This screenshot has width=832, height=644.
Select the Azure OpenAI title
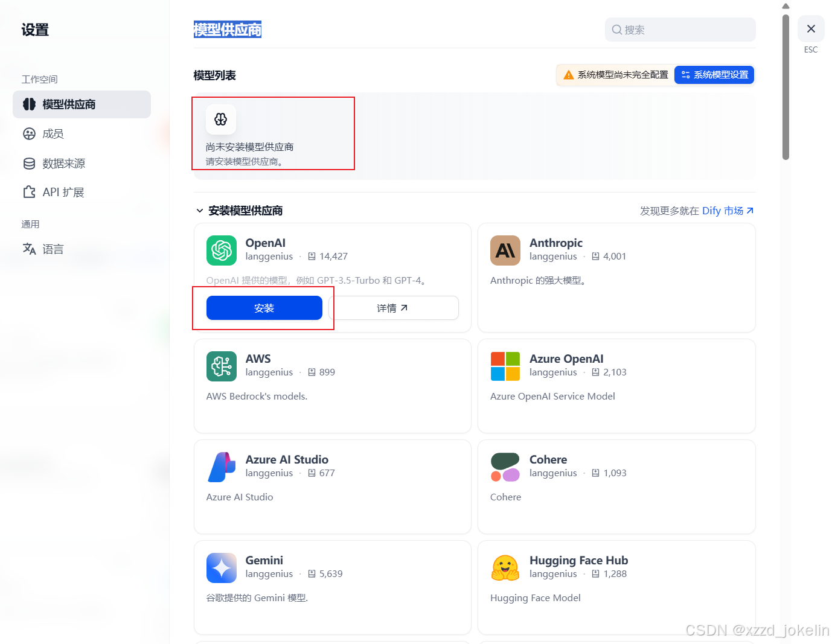coord(566,359)
